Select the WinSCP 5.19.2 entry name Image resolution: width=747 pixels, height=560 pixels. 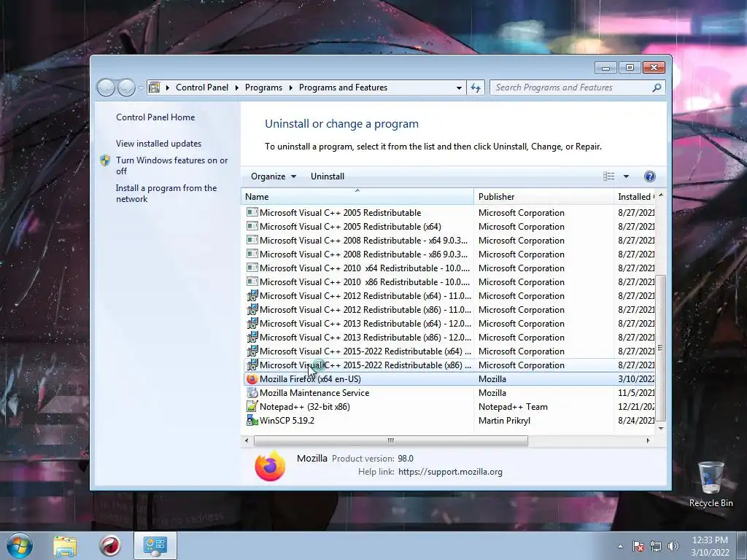[x=287, y=421]
